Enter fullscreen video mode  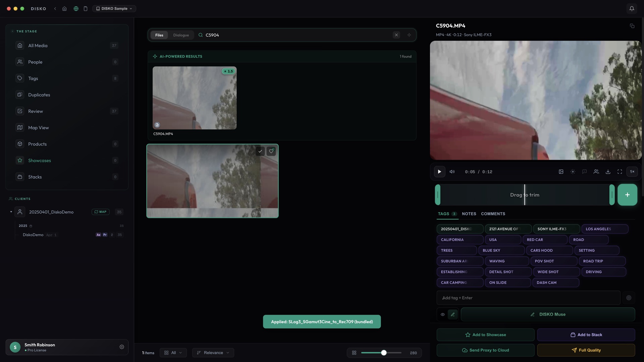click(620, 172)
